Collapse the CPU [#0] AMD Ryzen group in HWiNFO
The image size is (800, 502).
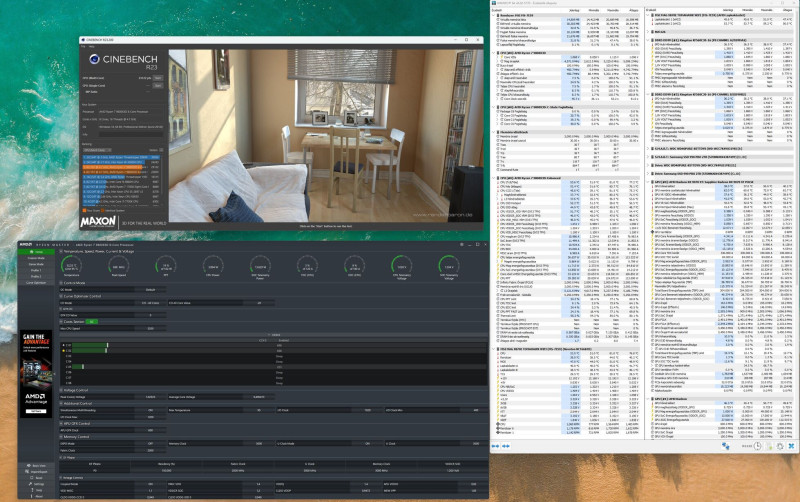494,53
